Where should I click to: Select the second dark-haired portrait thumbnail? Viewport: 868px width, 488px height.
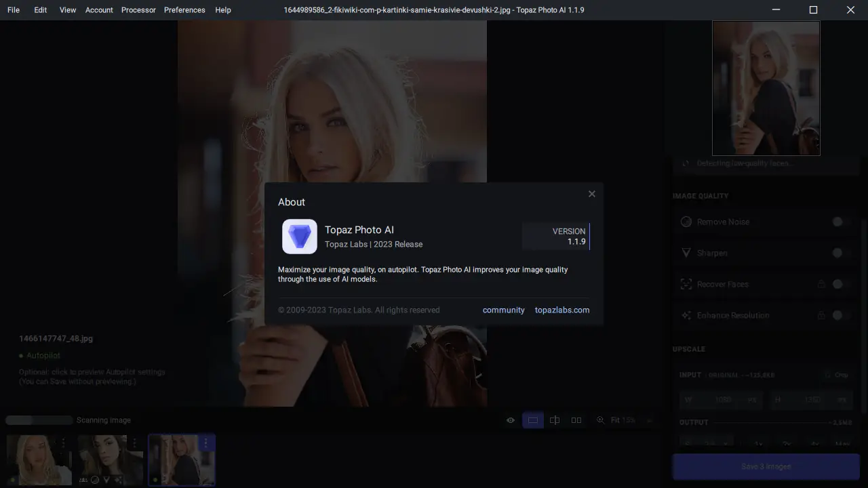pyautogui.click(x=110, y=460)
